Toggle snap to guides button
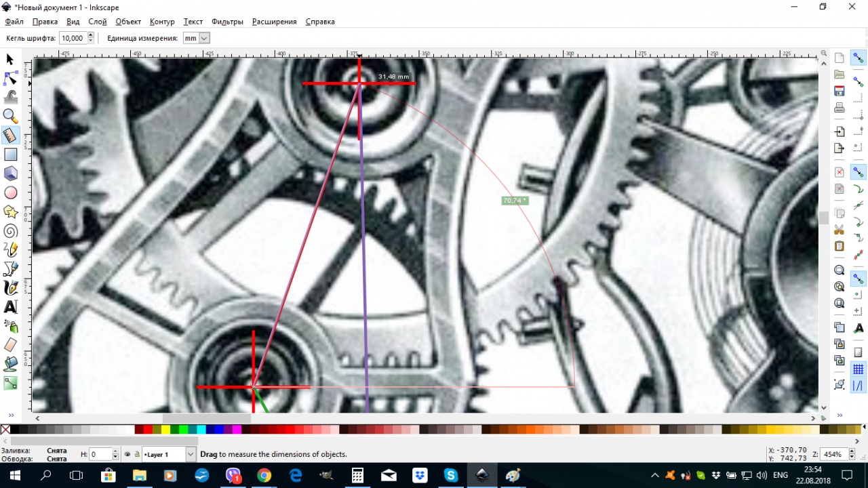This screenshot has height=488, width=868. (859, 386)
